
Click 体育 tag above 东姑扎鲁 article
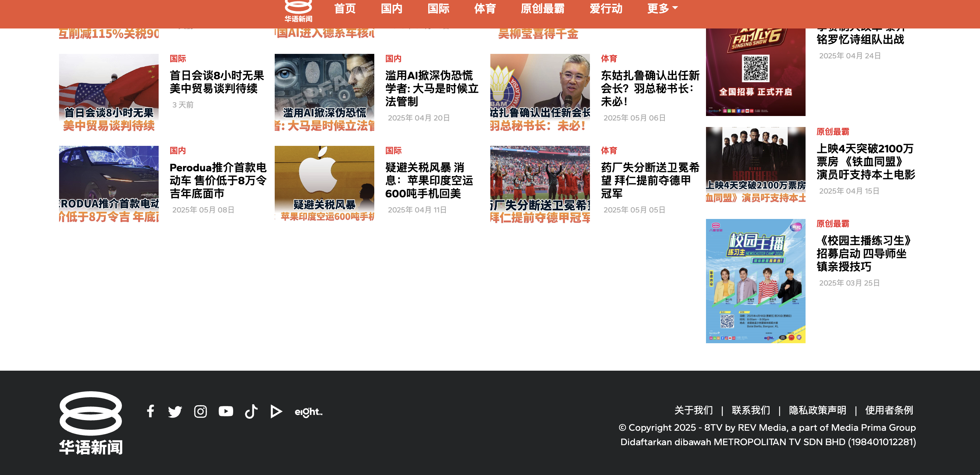[609, 59]
